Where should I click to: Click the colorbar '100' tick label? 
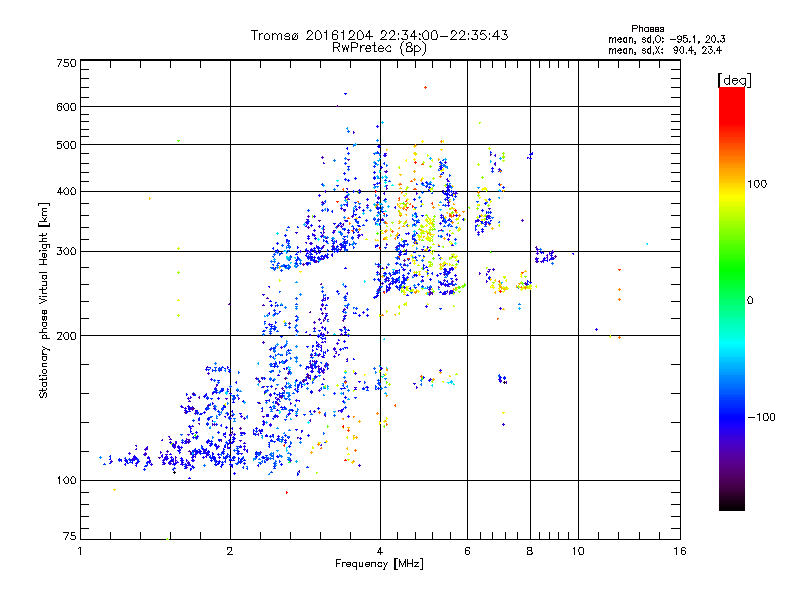tap(757, 184)
